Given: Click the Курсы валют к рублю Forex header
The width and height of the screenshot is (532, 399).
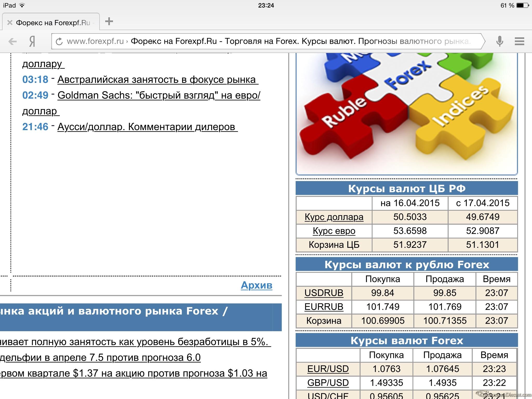Looking at the screenshot, I should pos(407,264).
